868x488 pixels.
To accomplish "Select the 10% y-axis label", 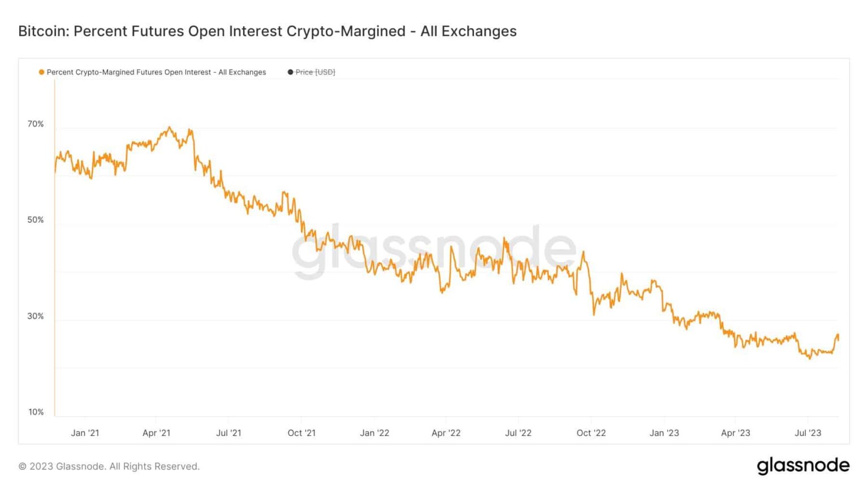I will pos(36,412).
